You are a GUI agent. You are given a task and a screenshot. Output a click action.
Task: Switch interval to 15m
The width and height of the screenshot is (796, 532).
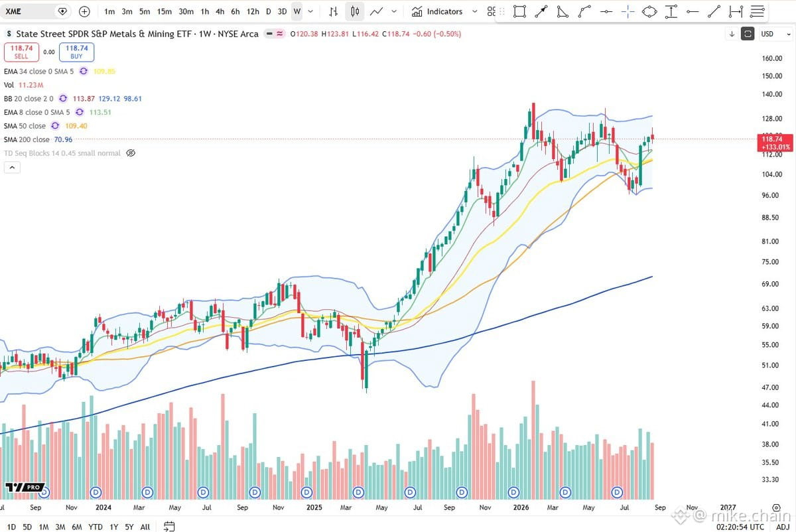click(x=165, y=11)
